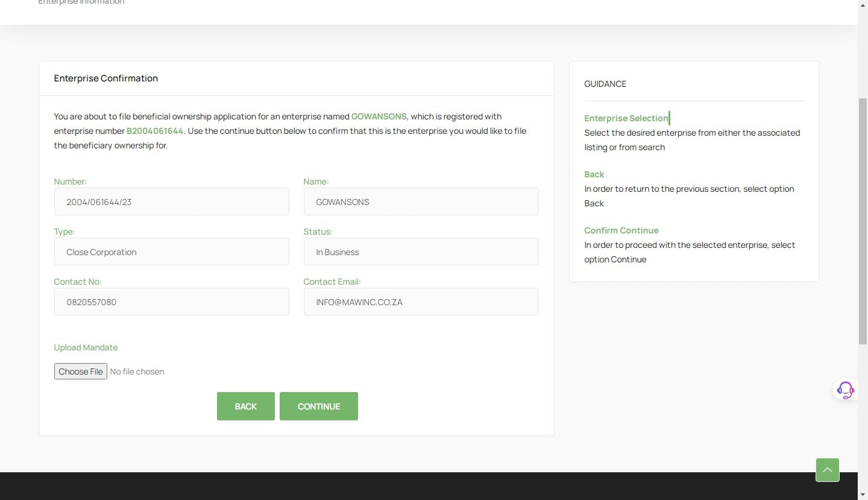This screenshot has width=868, height=500.
Task: Click enterprise number B2004061644 in the description
Action: pyautogui.click(x=154, y=131)
